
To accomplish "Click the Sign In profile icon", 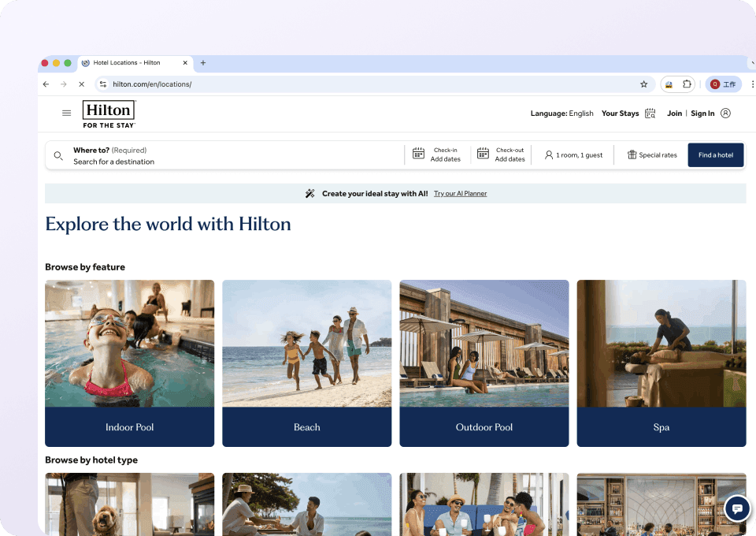I will [x=725, y=114].
